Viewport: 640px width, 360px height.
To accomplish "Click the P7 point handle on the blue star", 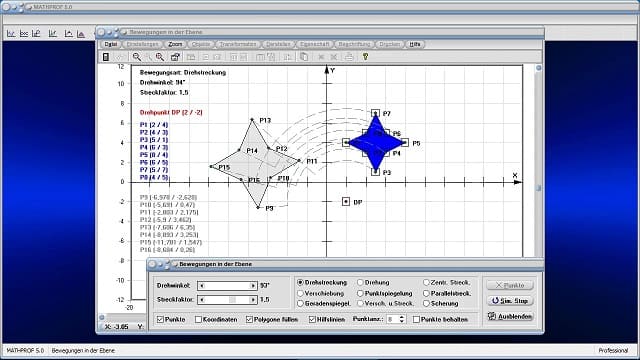I will (x=376, y=113).
